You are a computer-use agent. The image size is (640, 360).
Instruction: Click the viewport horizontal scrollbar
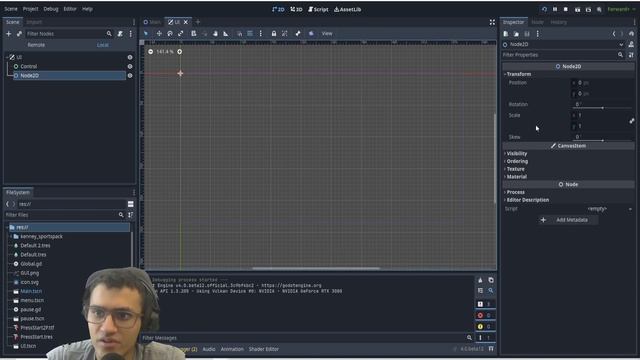[316, 268]
